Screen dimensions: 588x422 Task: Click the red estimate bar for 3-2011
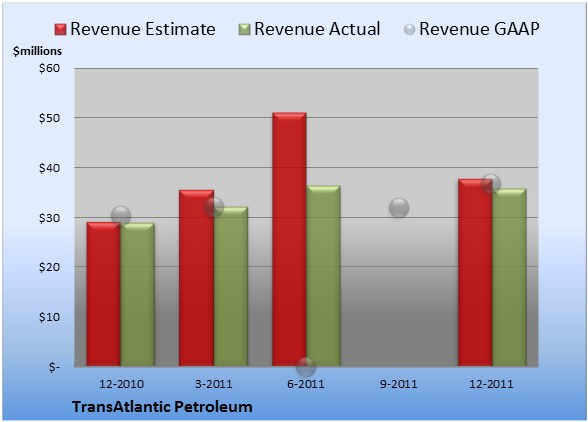coord(196,278)
